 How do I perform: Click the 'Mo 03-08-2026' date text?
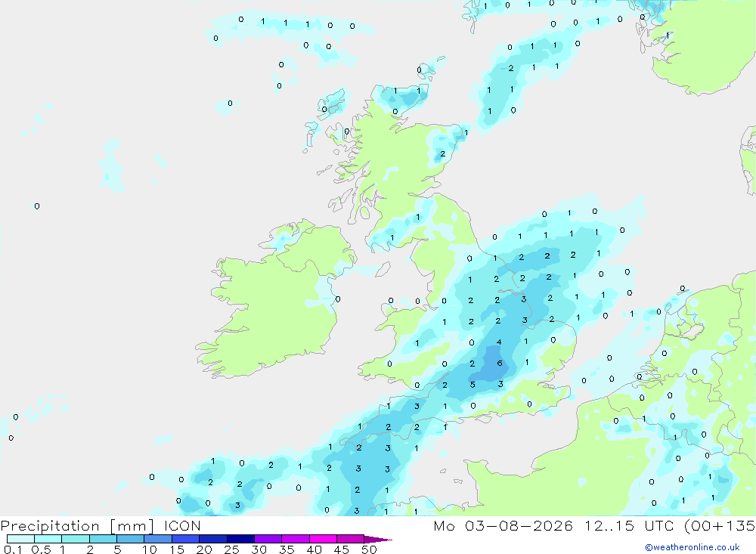pos(503,525)
